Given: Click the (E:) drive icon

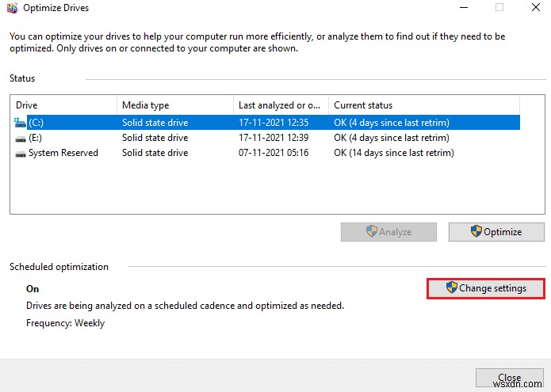Looking at the screenshot, I should (21, 139).
